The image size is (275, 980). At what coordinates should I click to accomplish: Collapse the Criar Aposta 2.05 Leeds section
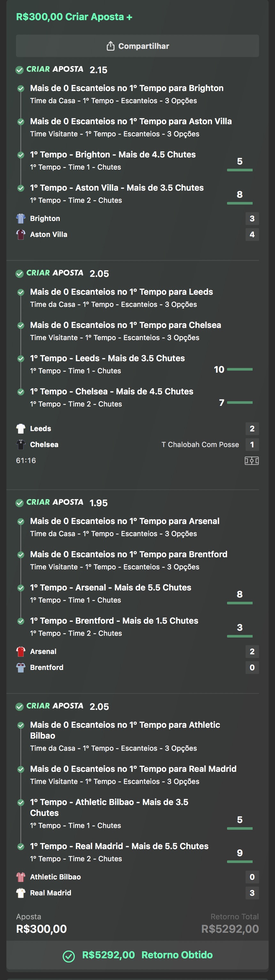point(55,273)
